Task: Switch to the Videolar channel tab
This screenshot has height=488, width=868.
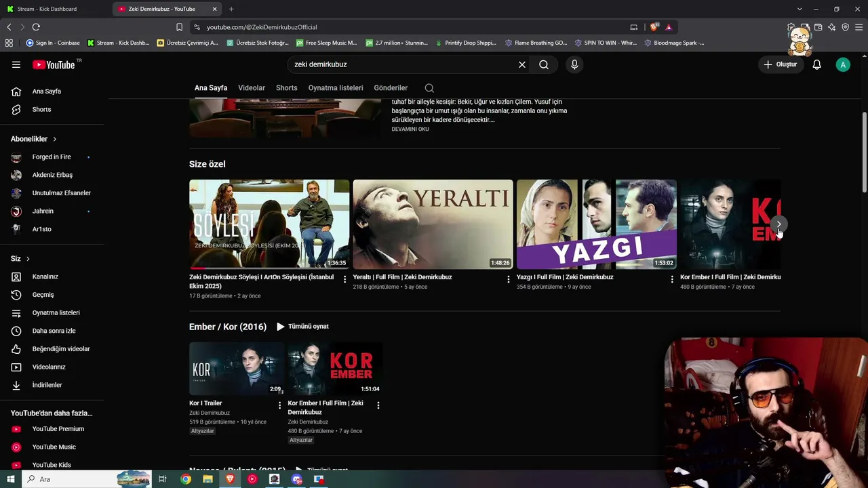Action: (x=252, y=88)
